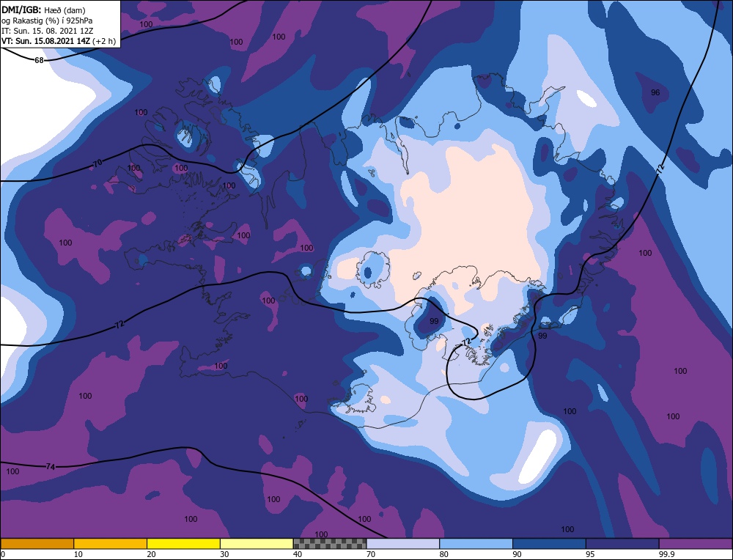
Task: Click the '68' contour label
Action: click(40, 60)
